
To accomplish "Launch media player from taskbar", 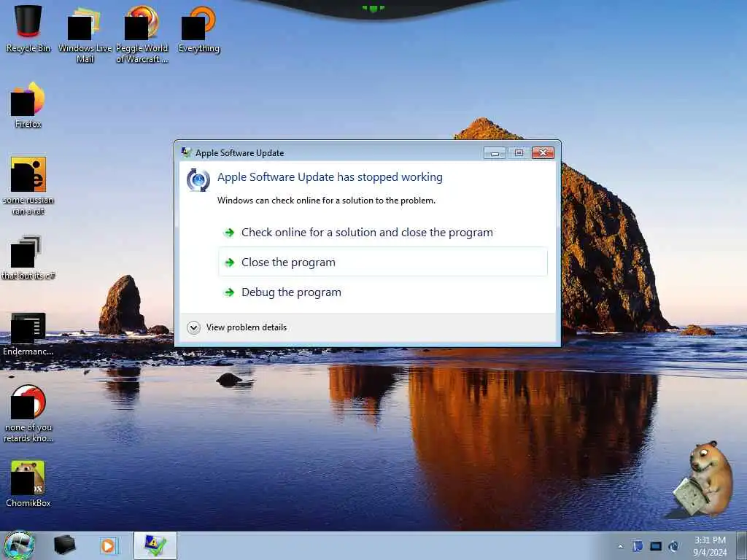I will click(x=109, y=545).
